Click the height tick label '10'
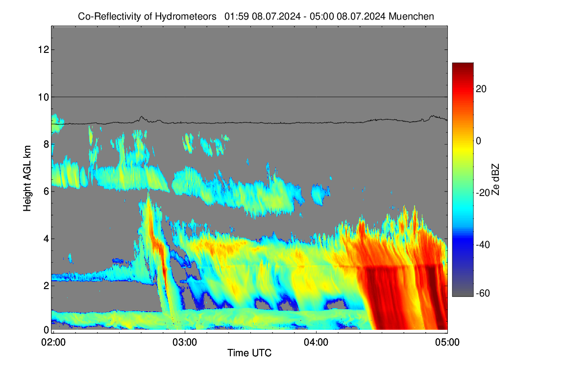Screen dimensions: 588x392 [x=43, y=97]
